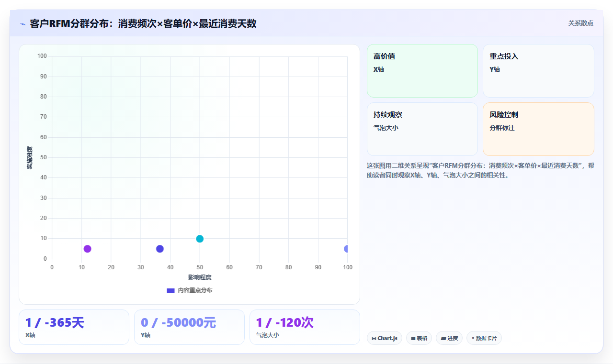The image size is (613, 364).
Task: Click the 0 / -50000元 stat card
Action: [189, 327]
